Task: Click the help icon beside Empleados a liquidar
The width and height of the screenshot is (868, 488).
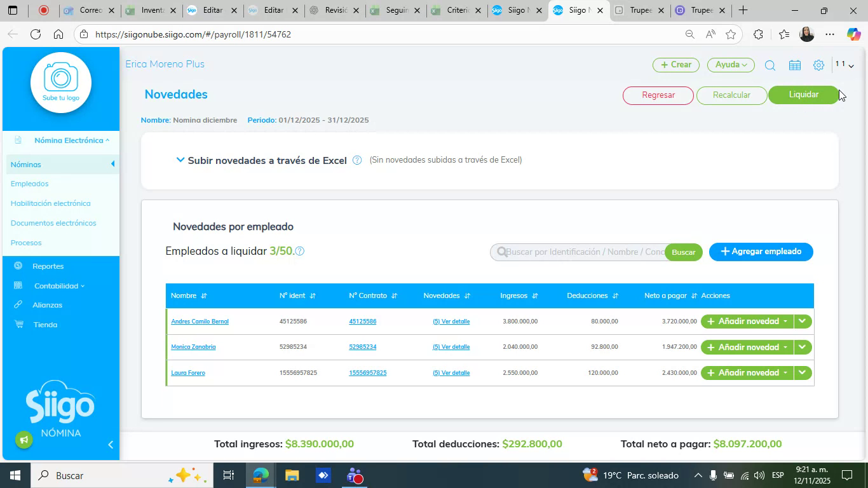Action: 299,251
